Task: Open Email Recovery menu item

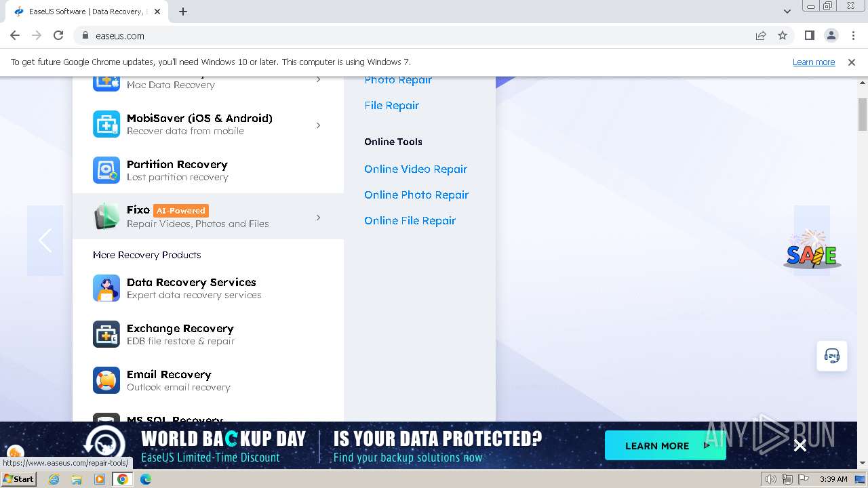Action: click(x=208, y=380)
